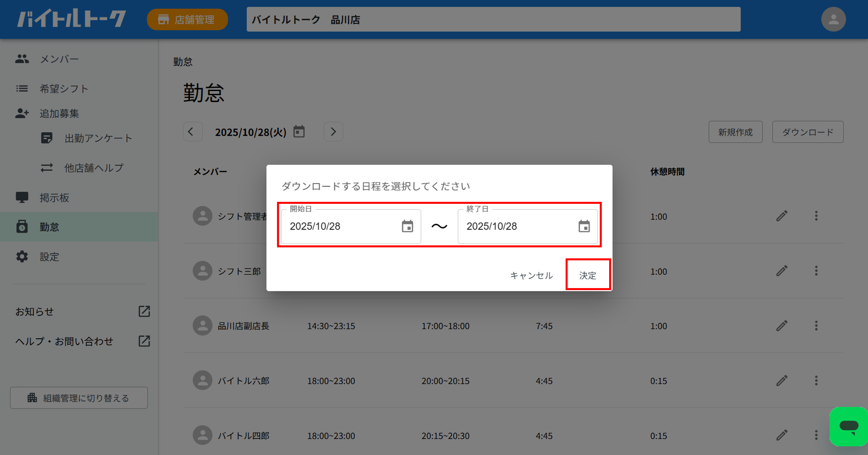Open the お知らせ external link
Viewport: 868px width, 455px height.
click(82, 311)
